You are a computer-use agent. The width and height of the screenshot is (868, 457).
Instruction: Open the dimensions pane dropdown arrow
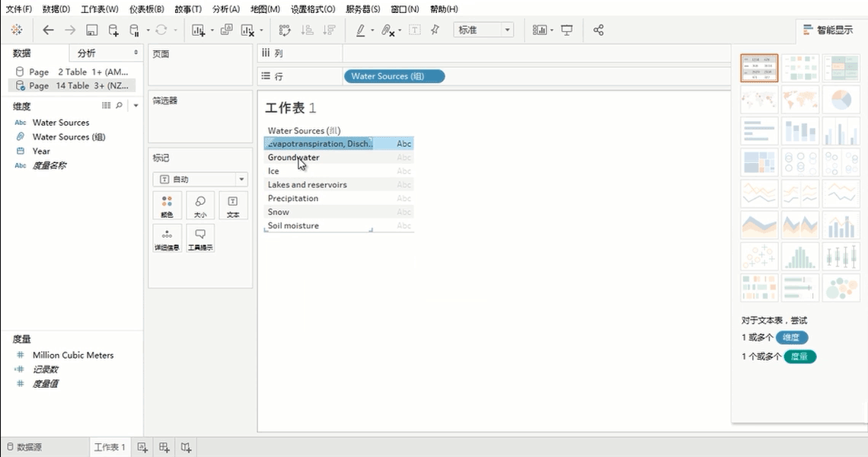(x=136, y=106)
